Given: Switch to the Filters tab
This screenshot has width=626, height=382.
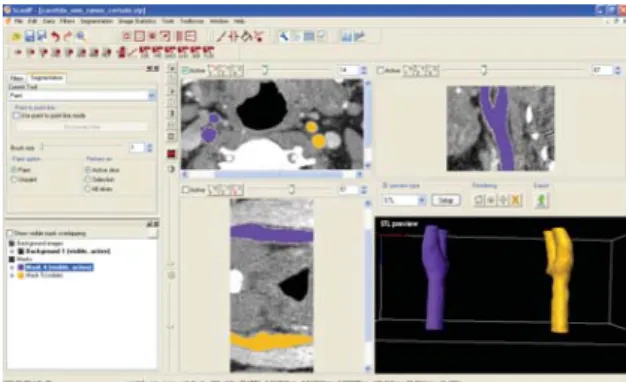Looking at the screenshot, I should pyautogui.click(x=17, y=79).
